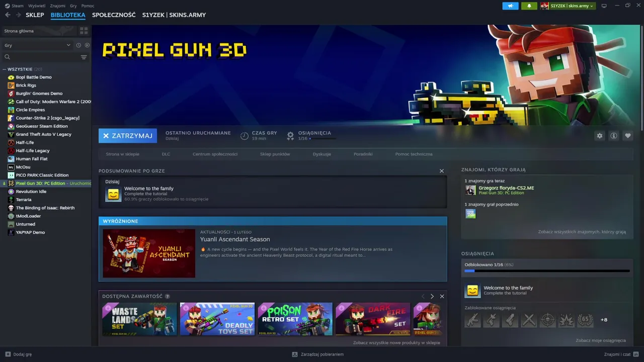Select Terraria in the game list
Image resolution: width=644 pixels, height=362 pixels.
pos(24,200)
